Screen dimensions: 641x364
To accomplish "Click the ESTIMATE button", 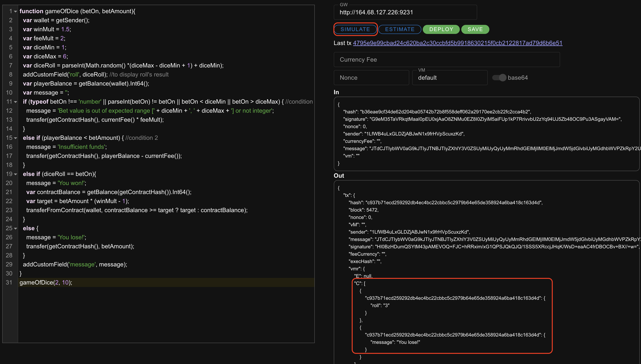I will [x=400, y=29].
